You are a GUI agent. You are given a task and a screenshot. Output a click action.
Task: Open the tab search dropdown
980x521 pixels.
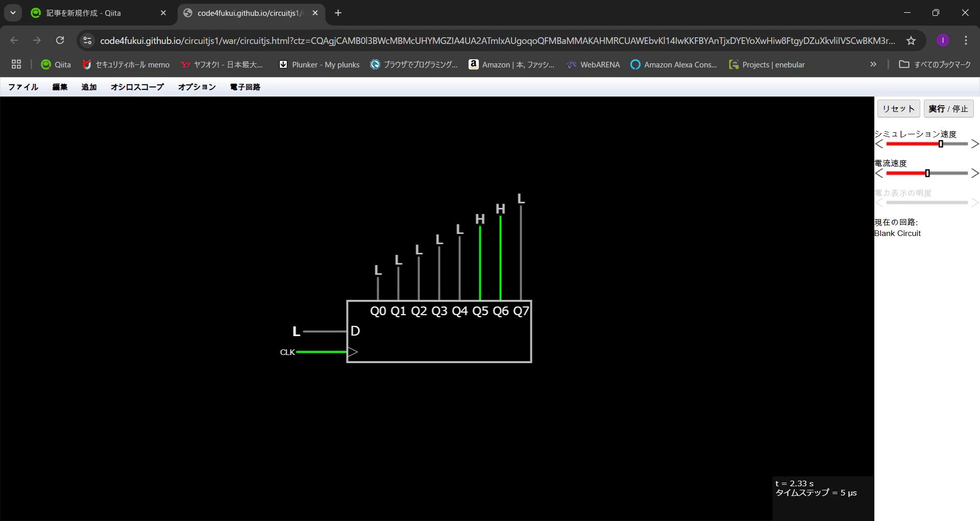(x=13, y=13)
